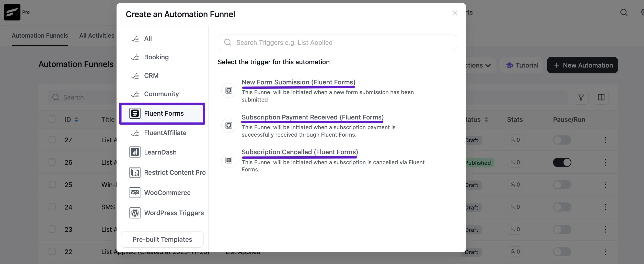The image size is (644, 264).
Task: Toggle Pause/Run switch for funnel 26
Action: (x=562, y=162)
